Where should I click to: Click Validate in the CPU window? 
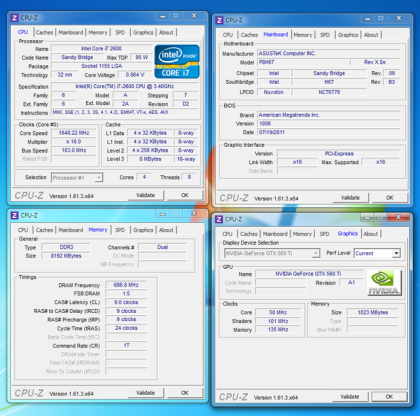pyautogui.click(x=146, y=195)
